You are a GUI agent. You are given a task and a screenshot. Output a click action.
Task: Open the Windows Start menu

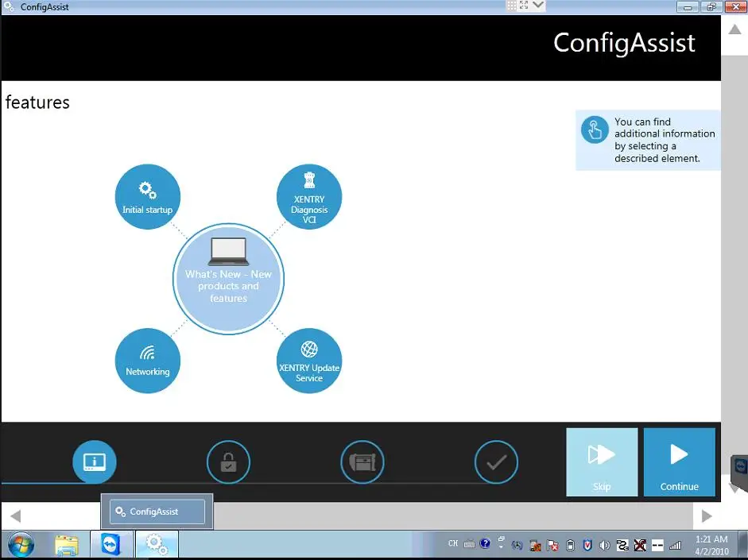(x=21, y=545)
